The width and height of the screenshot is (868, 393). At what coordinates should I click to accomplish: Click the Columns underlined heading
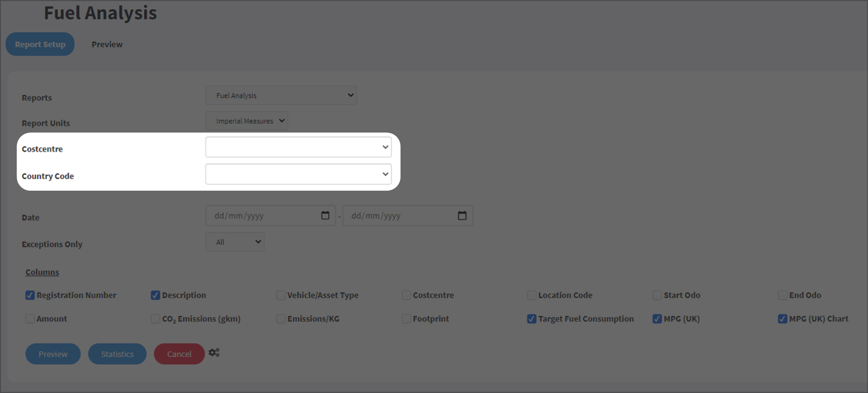(42, 272)
